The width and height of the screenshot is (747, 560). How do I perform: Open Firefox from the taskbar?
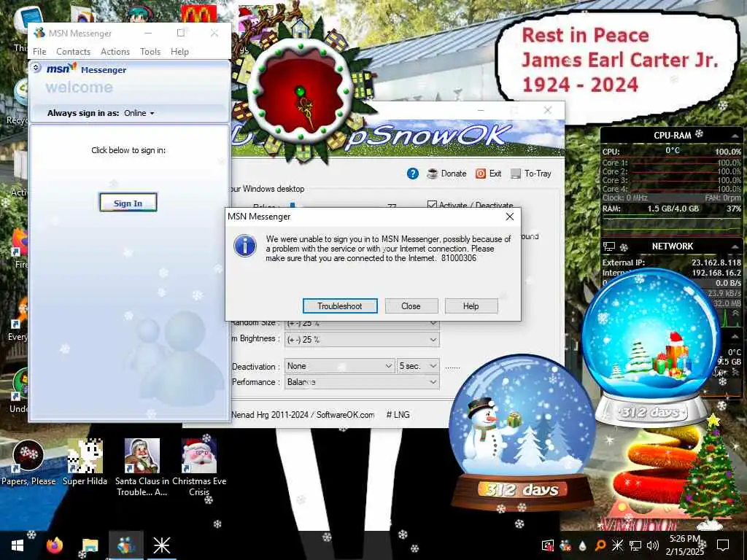(x=54, y=545)
